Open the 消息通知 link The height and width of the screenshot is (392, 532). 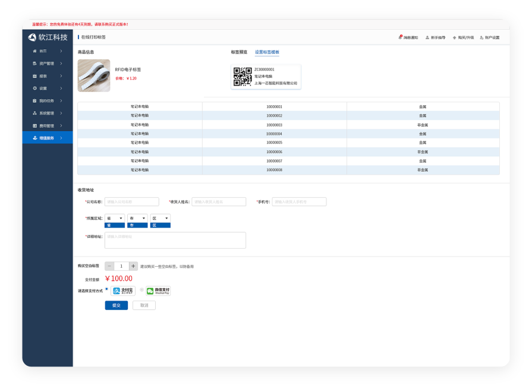coord(411,37)
